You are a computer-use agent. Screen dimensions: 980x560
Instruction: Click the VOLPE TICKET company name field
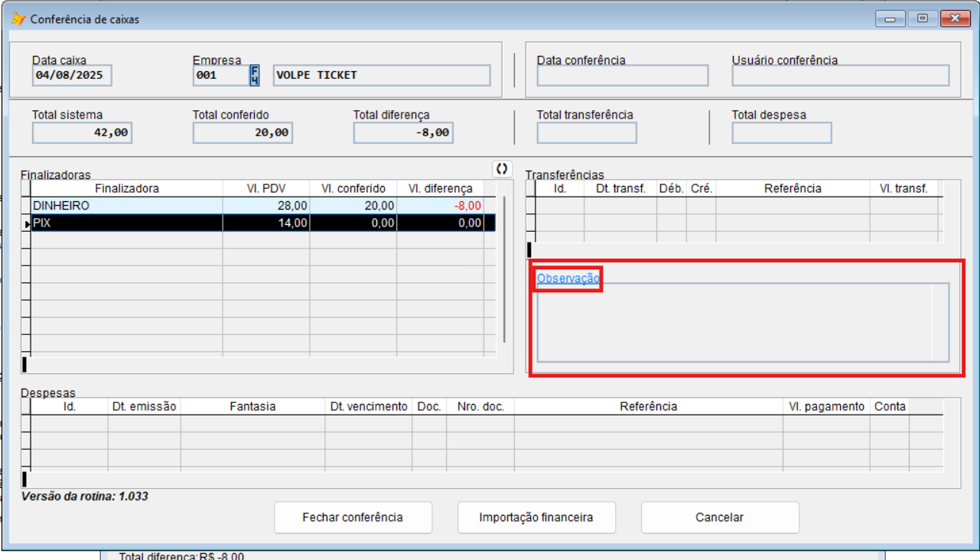(382, 75)
